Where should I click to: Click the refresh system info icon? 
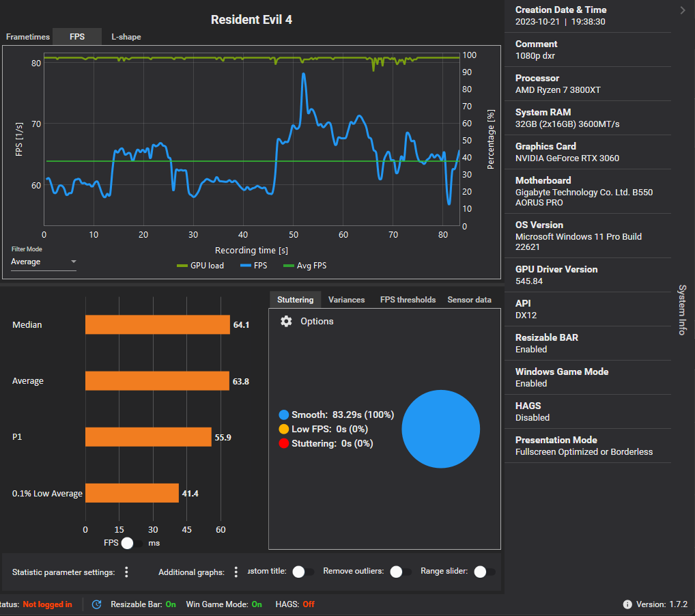(96, 604)
